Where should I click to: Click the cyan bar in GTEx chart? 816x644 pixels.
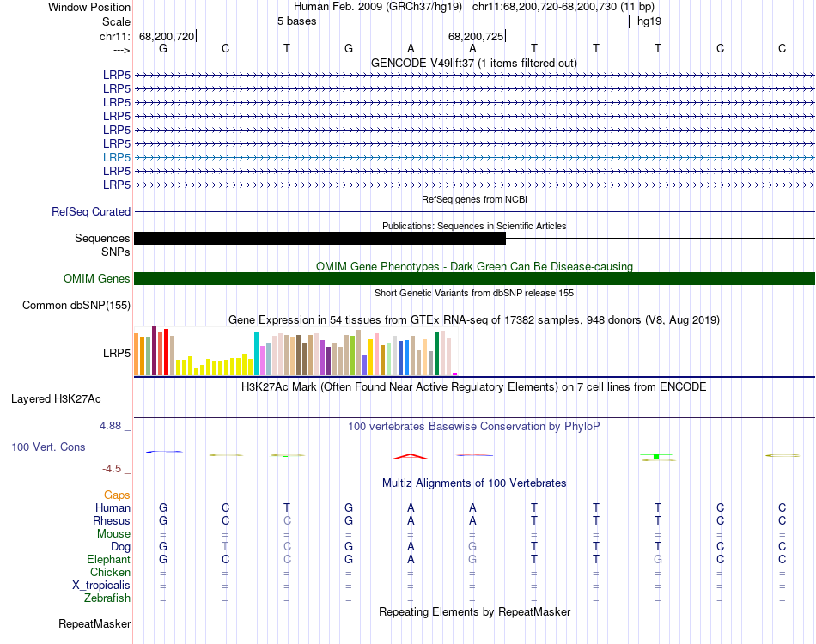256,354
